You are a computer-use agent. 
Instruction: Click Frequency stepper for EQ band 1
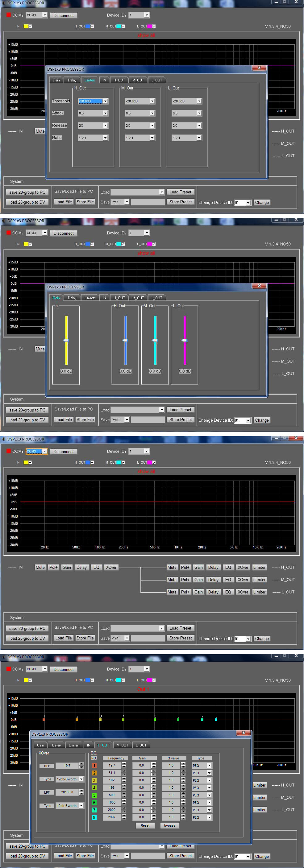[x=124, y=766]
